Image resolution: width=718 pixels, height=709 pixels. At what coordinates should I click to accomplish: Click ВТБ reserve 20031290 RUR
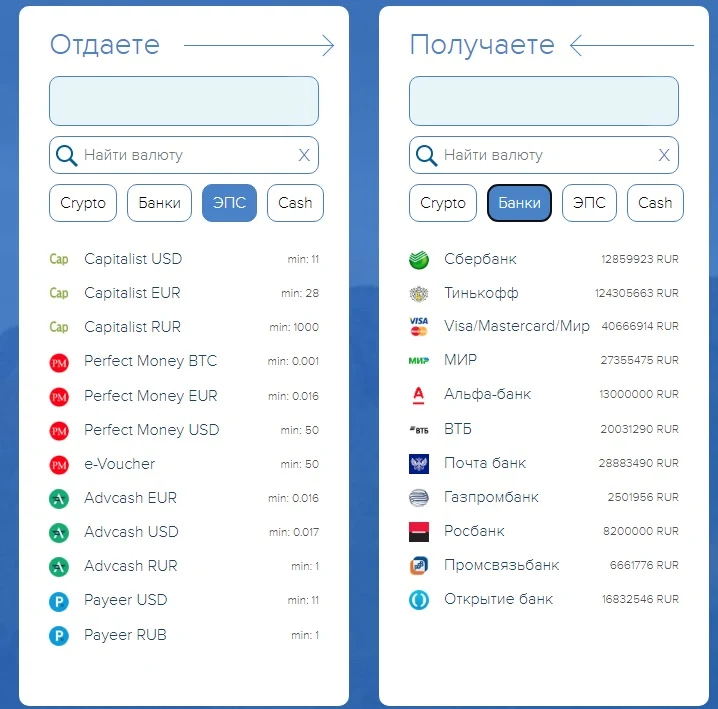coord(639,430)
